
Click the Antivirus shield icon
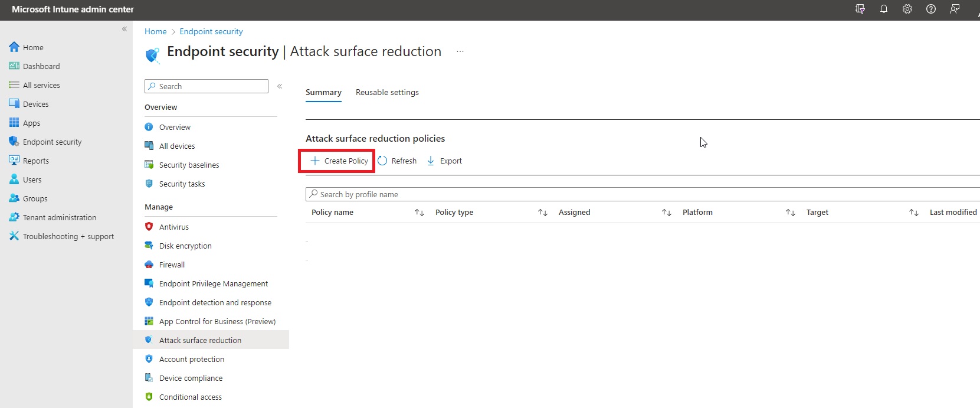click(149, 227)
